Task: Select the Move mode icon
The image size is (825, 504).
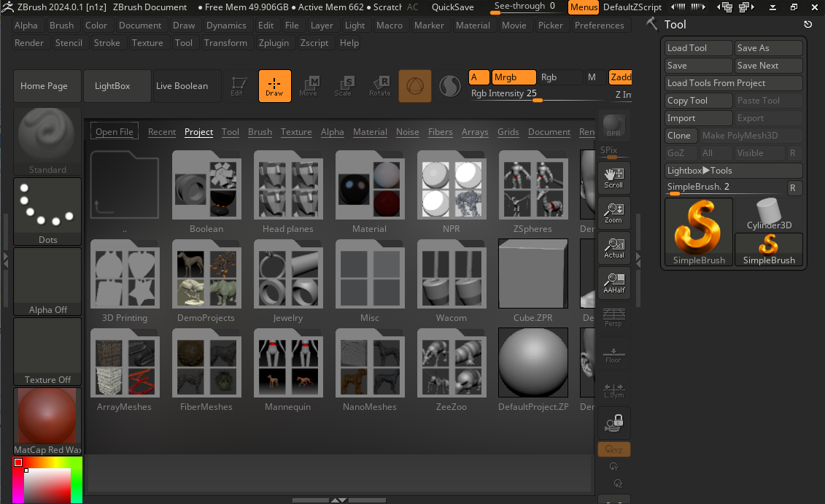Action: point(309,86)
